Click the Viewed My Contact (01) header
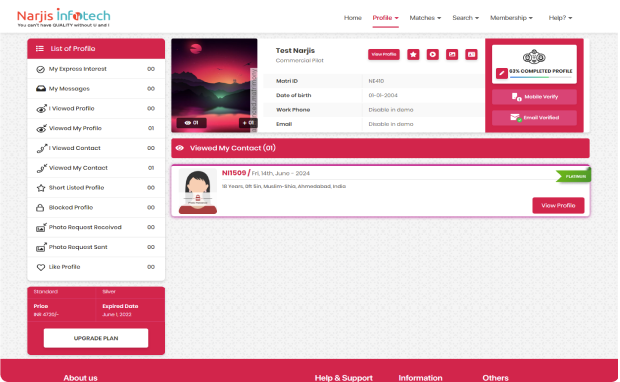 pyautogui.click(x=380, y=148)
